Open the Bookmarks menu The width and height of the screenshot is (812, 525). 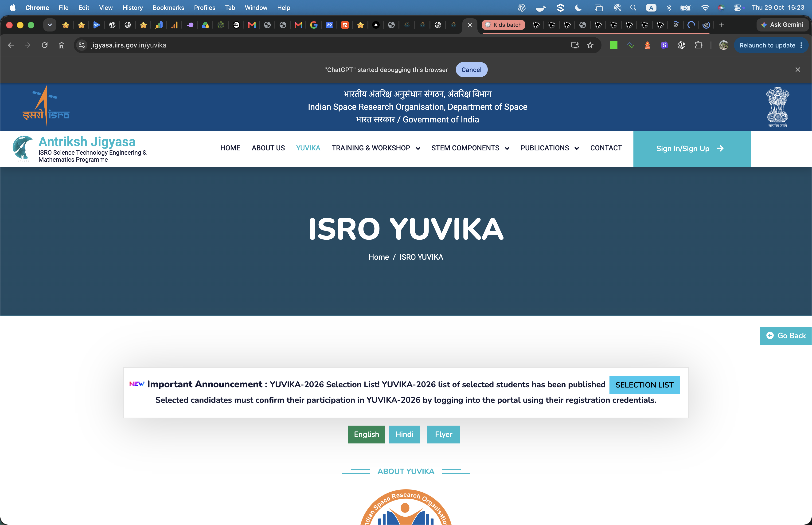pyautogui.click(x=168, y=8)
